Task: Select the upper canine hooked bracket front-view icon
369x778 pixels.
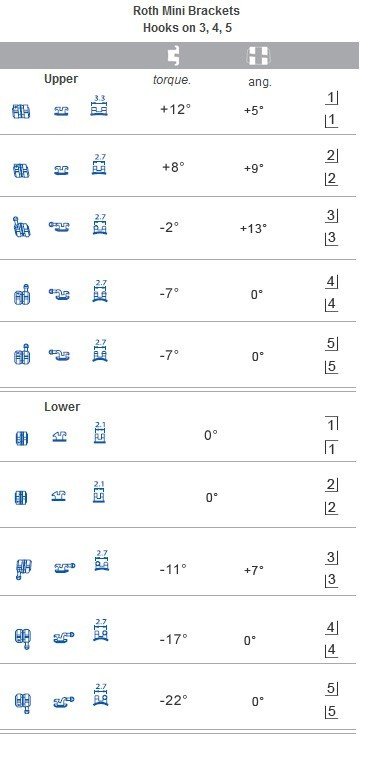Action: (21, 227)
